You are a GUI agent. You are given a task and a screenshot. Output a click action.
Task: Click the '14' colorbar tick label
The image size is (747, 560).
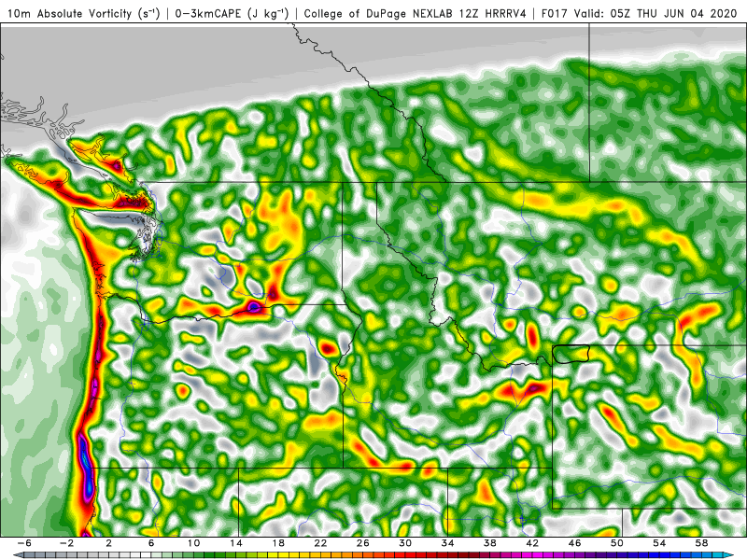tap(236, 543)
